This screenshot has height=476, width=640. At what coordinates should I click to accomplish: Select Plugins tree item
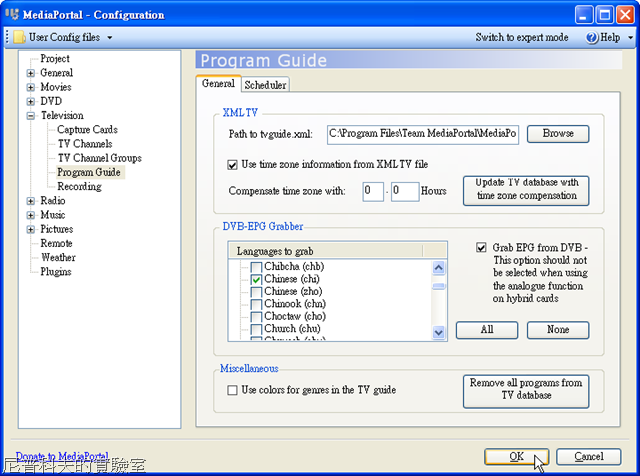56,271
